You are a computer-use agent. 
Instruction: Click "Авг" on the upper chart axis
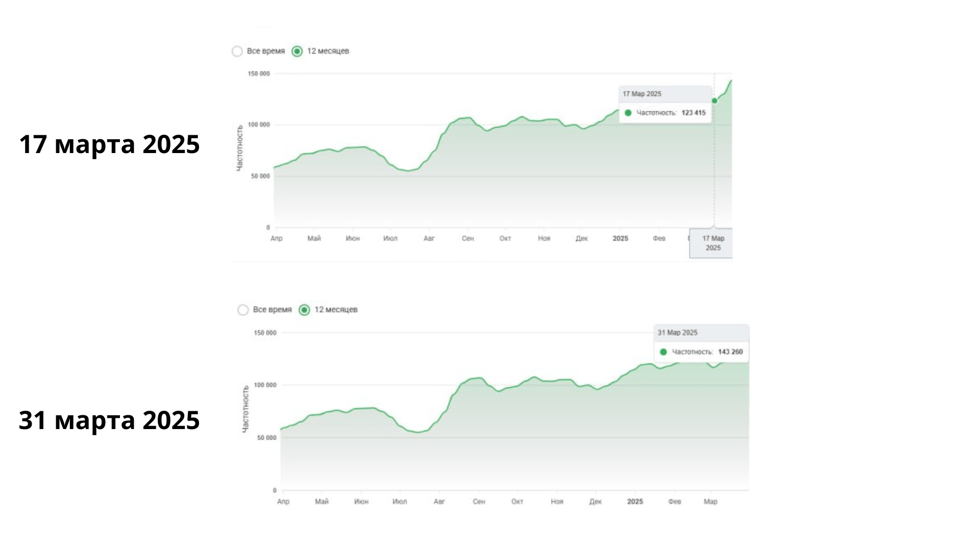coord(429,239)
